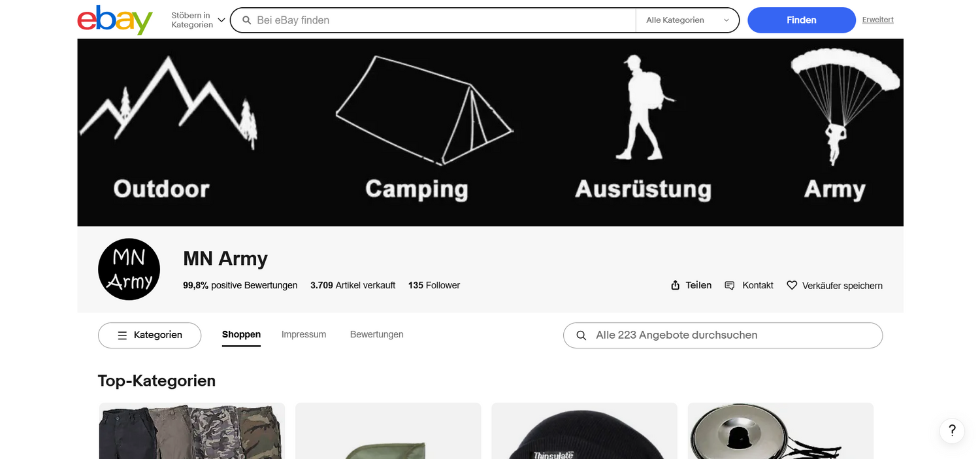The image size is (980, 459).
Task: Click the share icon beside Teilen
Action: (676, 285)
